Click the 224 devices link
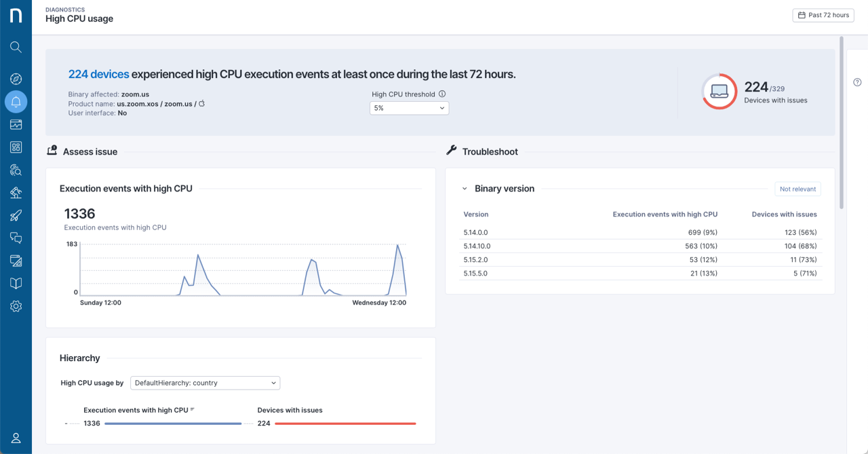 [x=98, y=75]
